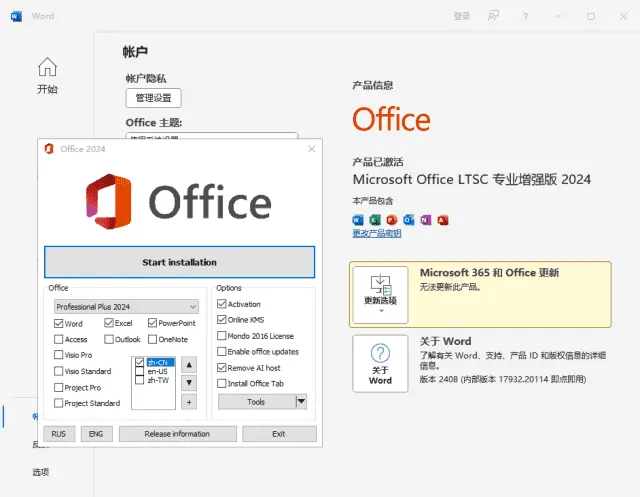The height and width of the screenshot is (497, 640).
Task: Toggle the Excel checkbox in installer
Action: (x=109, y=323)
